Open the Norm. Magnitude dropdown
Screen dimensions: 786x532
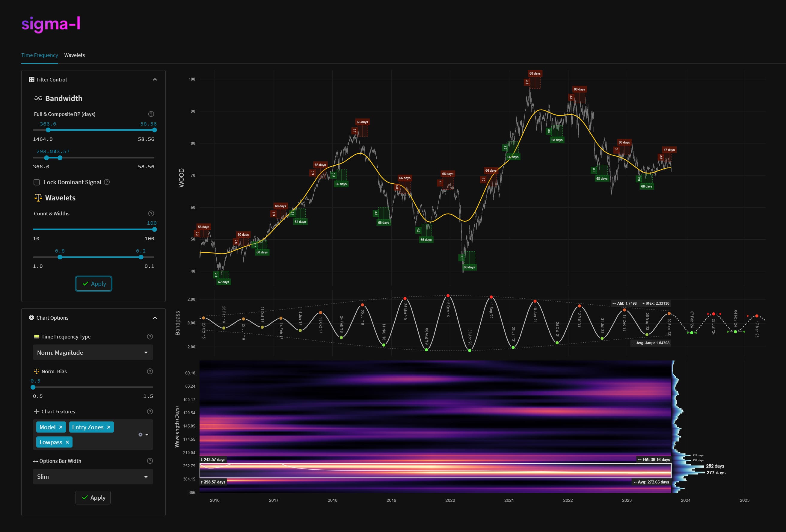click(93, 352)
